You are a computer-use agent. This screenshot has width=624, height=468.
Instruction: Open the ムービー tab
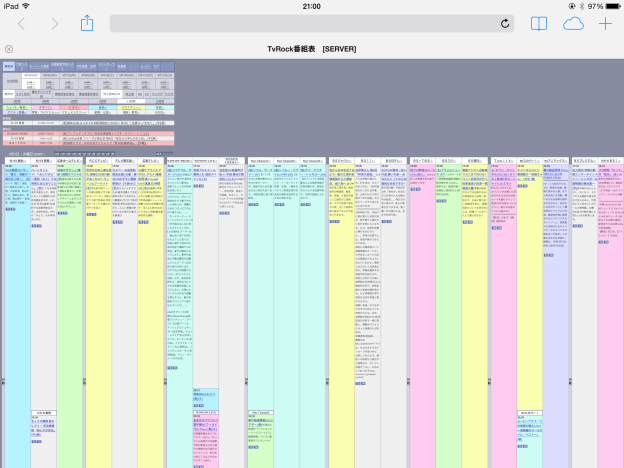pos(146,66)
